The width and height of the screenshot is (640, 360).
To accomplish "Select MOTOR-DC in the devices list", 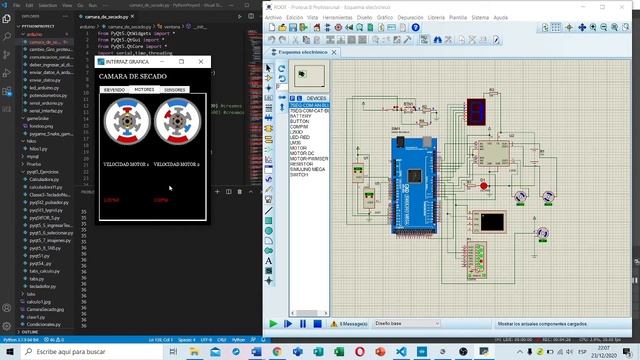I will 302,153.
